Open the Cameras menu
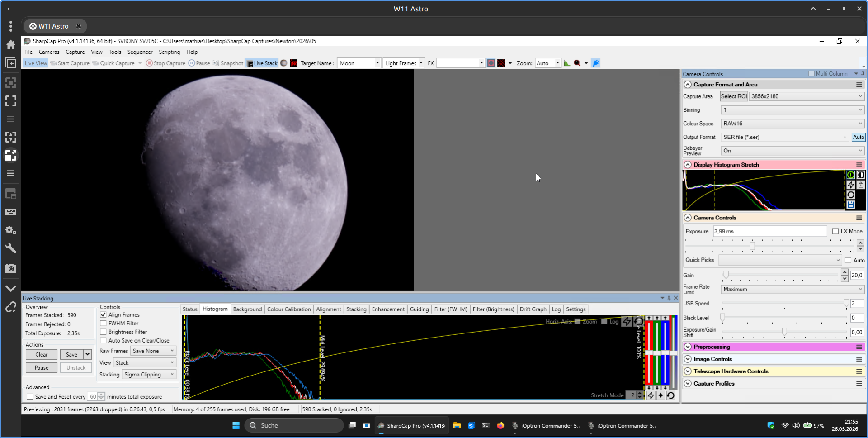Screen dimensions: 868x438 [49, 52]
